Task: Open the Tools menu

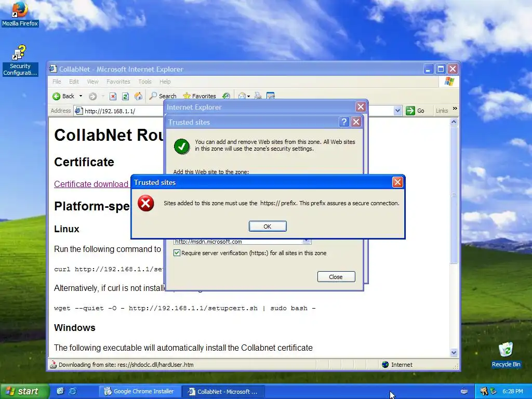Action: coord(144,82)
